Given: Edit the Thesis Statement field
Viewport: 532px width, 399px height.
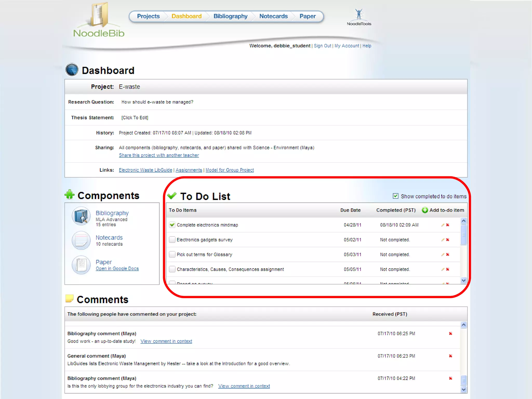Looking at the screenshot, I should point(135,118).
